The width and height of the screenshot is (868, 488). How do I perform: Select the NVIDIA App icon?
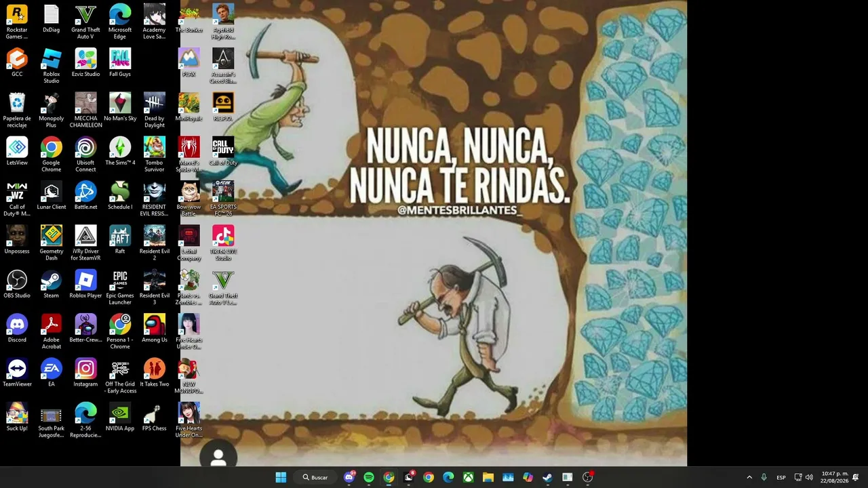(x=120, y=417)
